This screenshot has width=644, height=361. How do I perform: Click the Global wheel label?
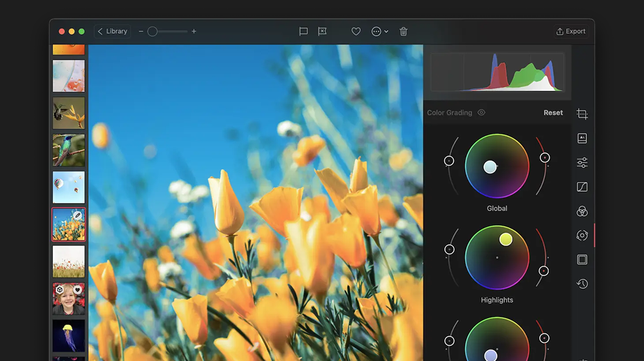click(x=497, y=208)
